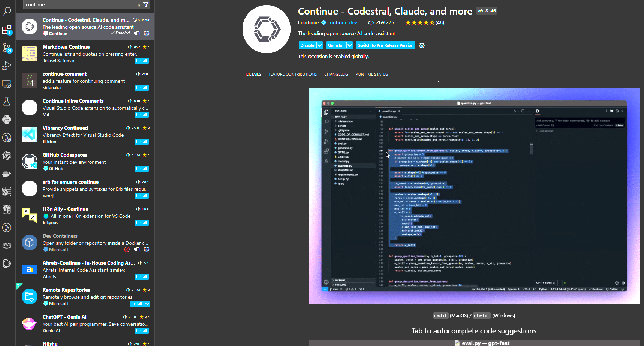Click sync-ignored icon on Continue list entry
This screenshot has width=644, height=346.
pyautogui.click(x=137, y=33)
